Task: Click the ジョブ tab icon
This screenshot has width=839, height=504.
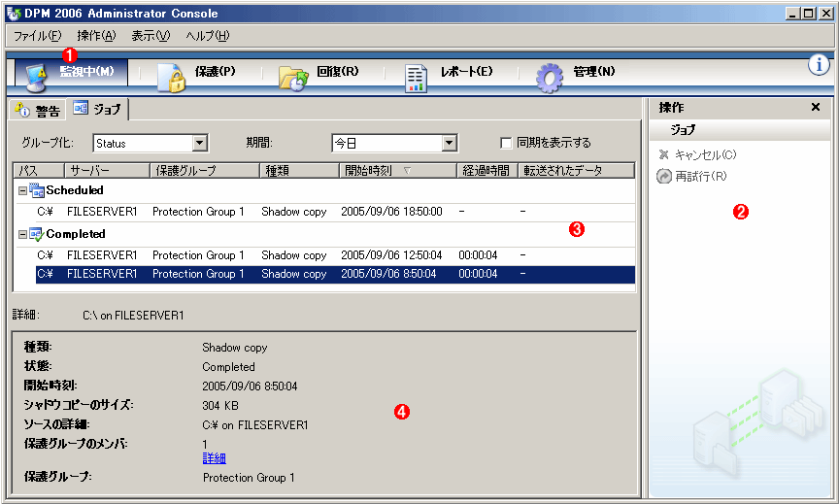Action: click(x=81, y=108)
